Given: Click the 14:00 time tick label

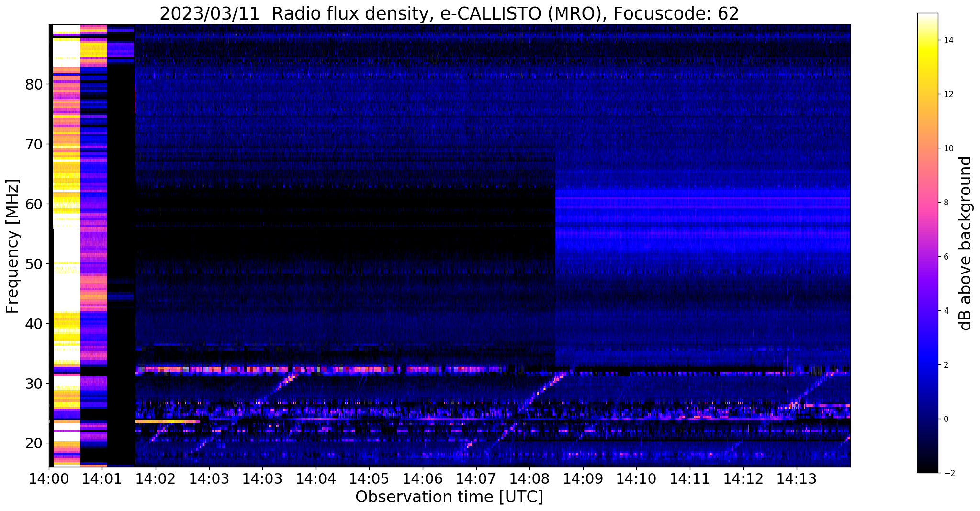Looking at the screenshot, I should point(49,478).
